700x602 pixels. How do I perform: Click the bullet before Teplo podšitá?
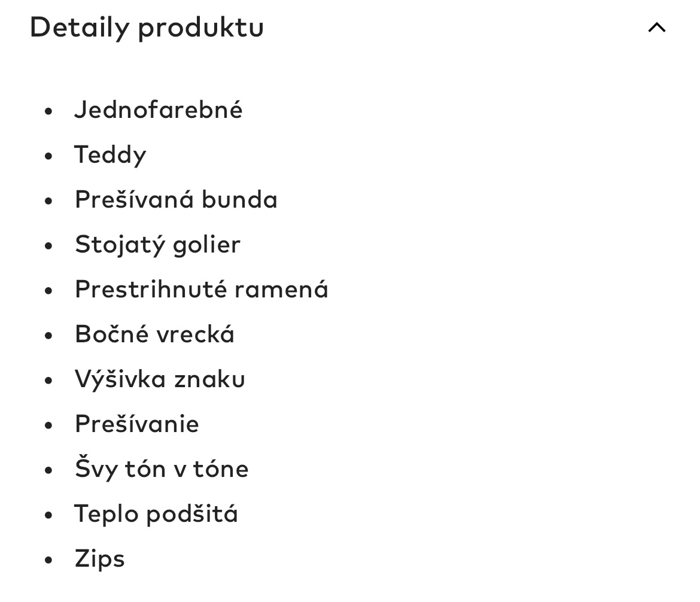pos(49,515)
